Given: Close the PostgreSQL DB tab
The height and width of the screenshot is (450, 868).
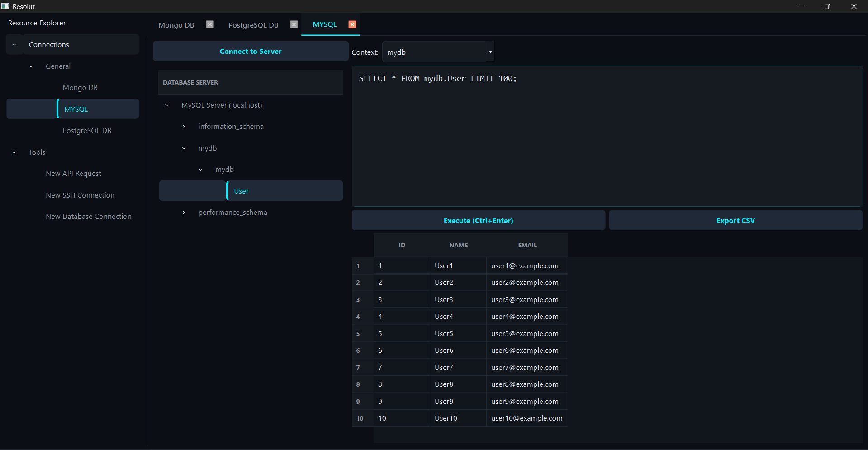Looking at the screenshot, I should (x=294, y=24).
